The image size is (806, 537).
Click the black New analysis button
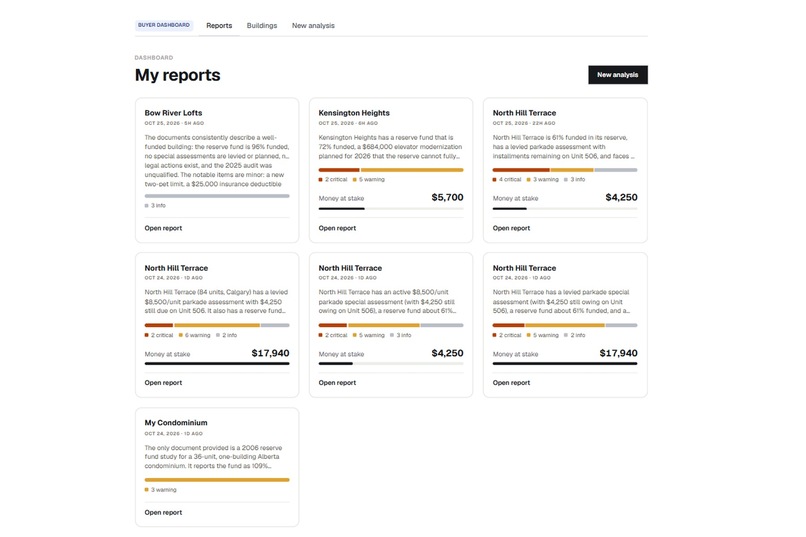point(617,75)
